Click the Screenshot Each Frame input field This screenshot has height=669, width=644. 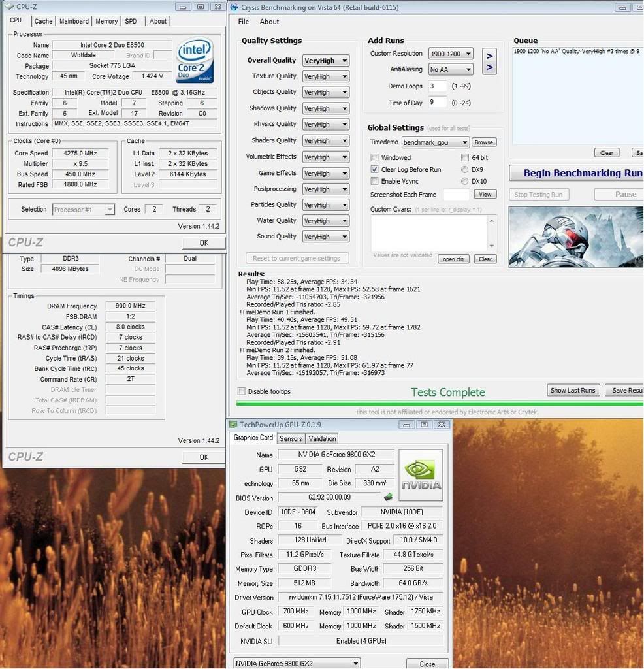(x=457, y=195)
